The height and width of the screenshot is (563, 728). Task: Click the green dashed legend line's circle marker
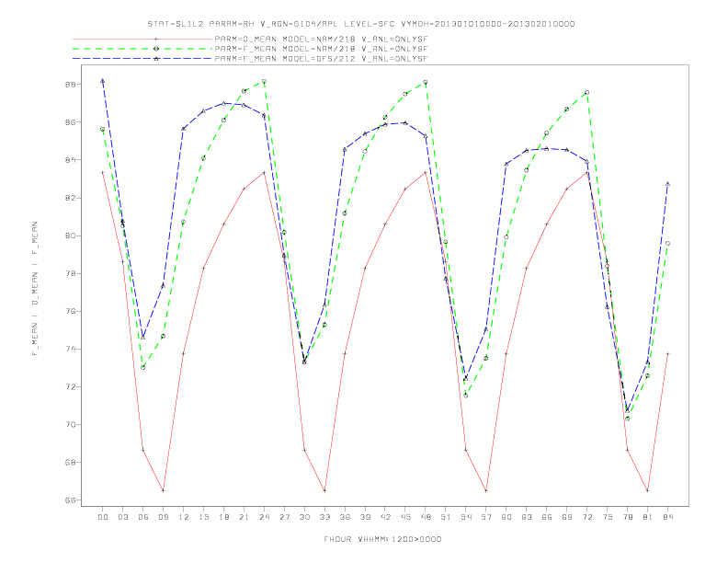click(x=156, y=49)
